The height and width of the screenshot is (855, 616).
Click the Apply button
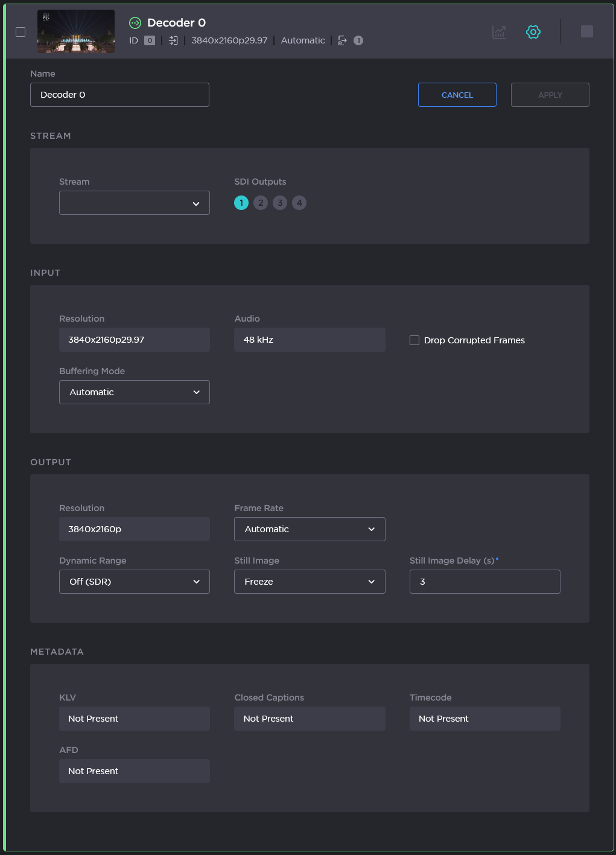550,95
